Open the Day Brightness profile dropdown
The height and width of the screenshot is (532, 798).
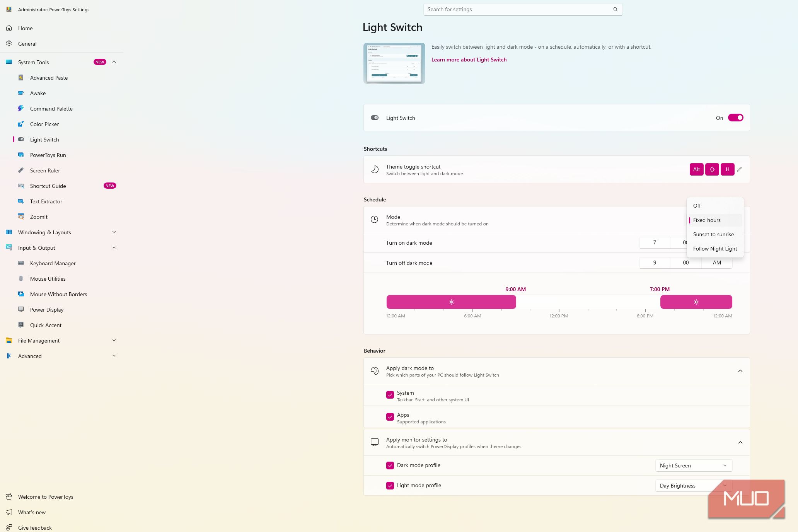coord(694,486)
